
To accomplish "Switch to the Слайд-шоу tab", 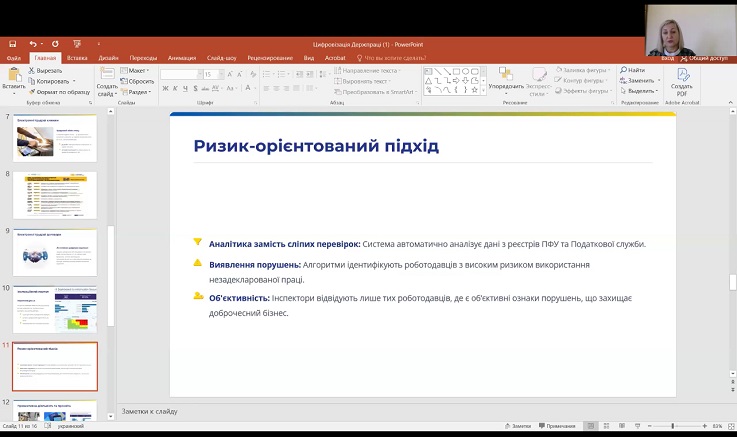I will (x=221, y=58).
